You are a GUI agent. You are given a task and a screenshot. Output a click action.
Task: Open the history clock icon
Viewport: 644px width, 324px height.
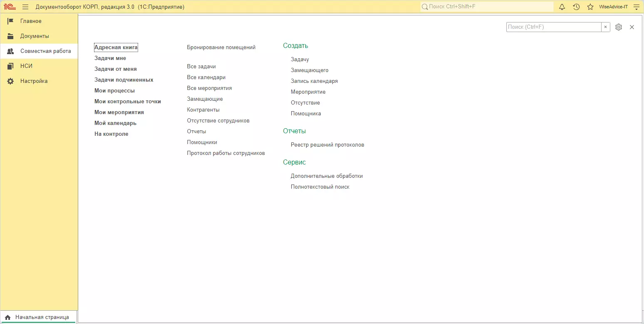pos(576,7)
